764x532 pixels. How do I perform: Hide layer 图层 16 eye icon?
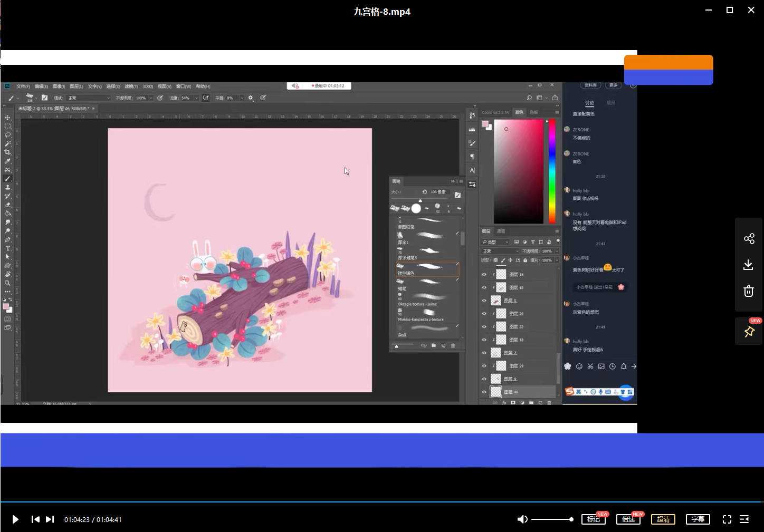484,274
